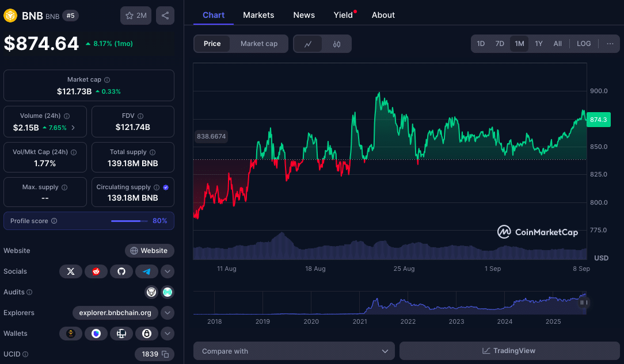The width and height of the screenshot is (624, 364).
Task: Open chart in TradingView
Action: pos(509,351)
